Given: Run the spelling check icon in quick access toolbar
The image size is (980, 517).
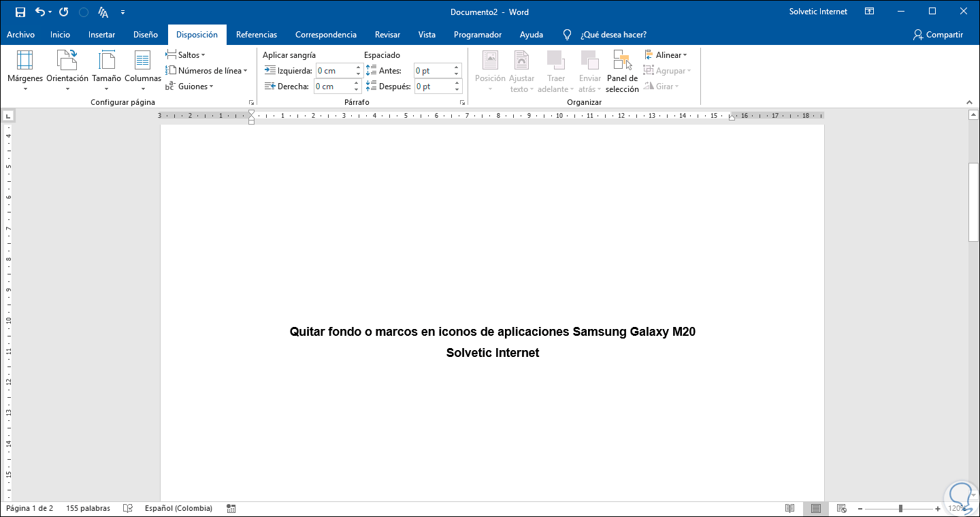Looking at the screenshot, I should (x=103, y=12).
